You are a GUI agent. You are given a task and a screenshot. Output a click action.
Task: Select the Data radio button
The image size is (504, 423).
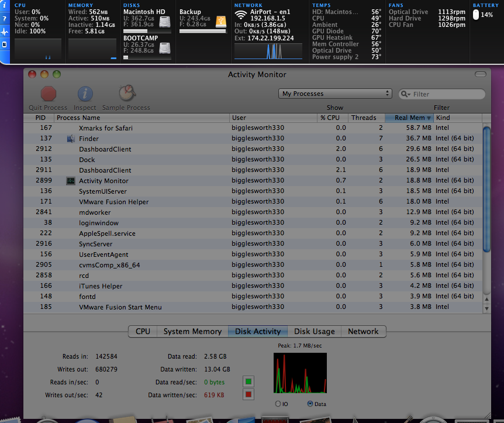tap(310, 404)
